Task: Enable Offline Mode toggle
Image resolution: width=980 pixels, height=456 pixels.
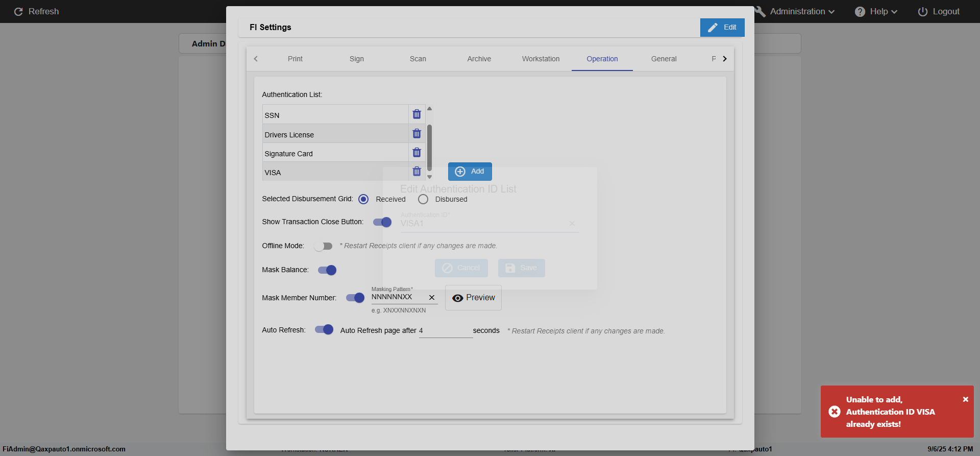Action: (x=323, y=246)
